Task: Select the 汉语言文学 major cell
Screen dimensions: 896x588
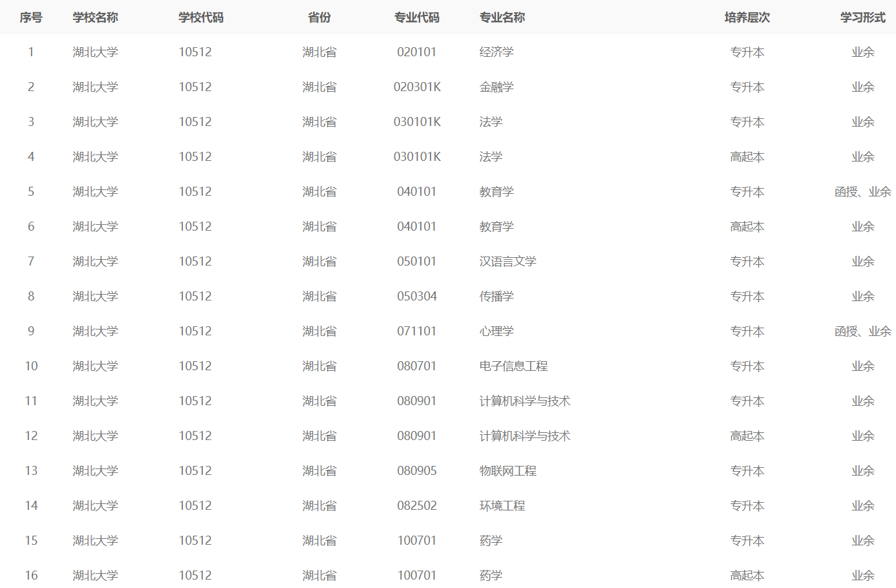Action: [x=508, y=262]
